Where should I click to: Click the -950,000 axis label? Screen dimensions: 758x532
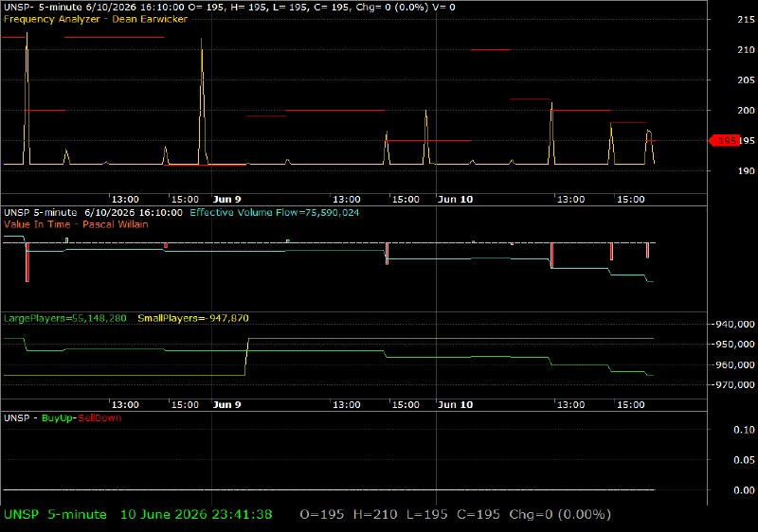(x=731, y=345)
